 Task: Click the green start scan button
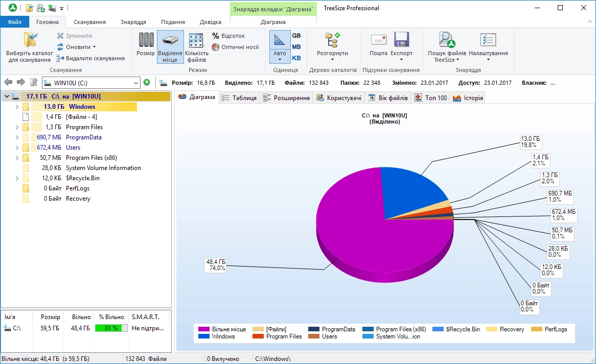point(147,82)
